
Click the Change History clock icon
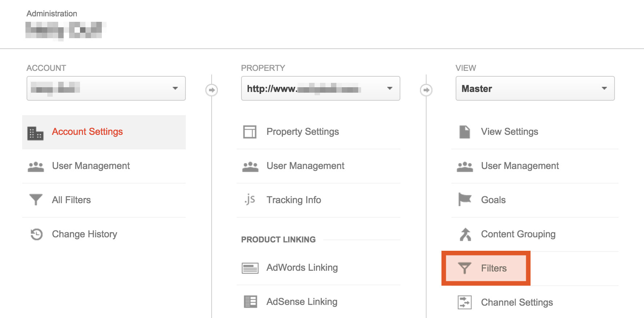pyautogui.click(x=36, y=234)
